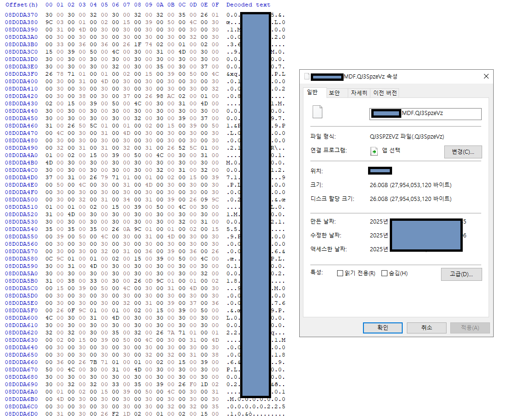
Task: Open the 자세히 tab
Action: point(359,93)
